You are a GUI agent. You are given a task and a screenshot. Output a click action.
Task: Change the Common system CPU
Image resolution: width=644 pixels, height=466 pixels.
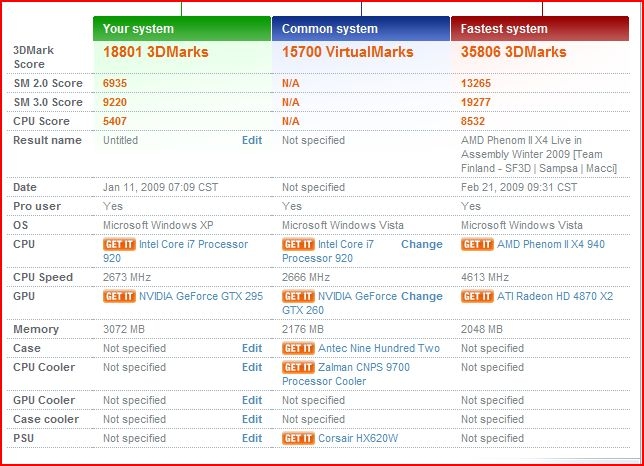click(421, 244)
